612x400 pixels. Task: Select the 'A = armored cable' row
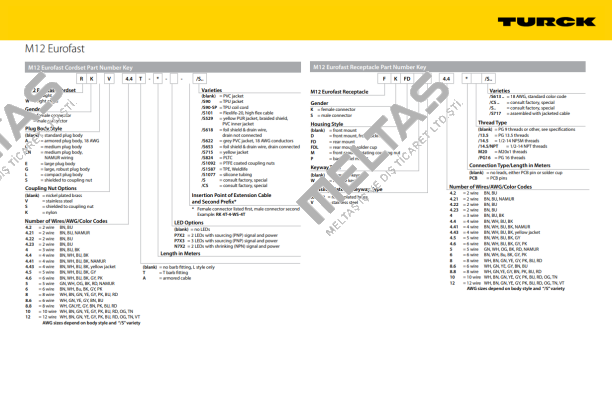(167, 278)
